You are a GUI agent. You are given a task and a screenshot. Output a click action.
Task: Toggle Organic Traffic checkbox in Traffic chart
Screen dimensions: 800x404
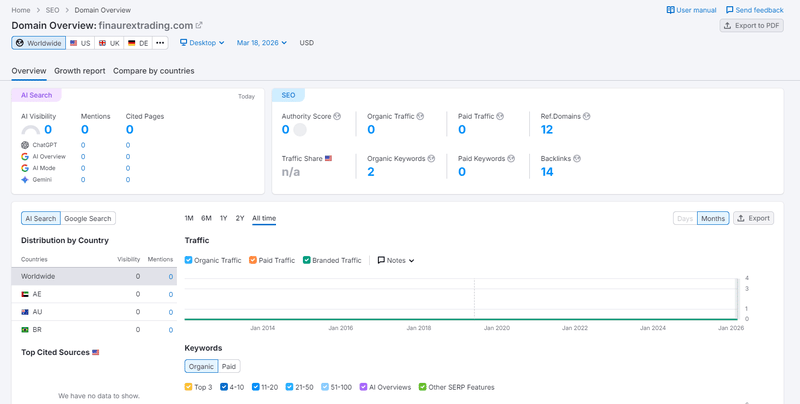(188, 260)
